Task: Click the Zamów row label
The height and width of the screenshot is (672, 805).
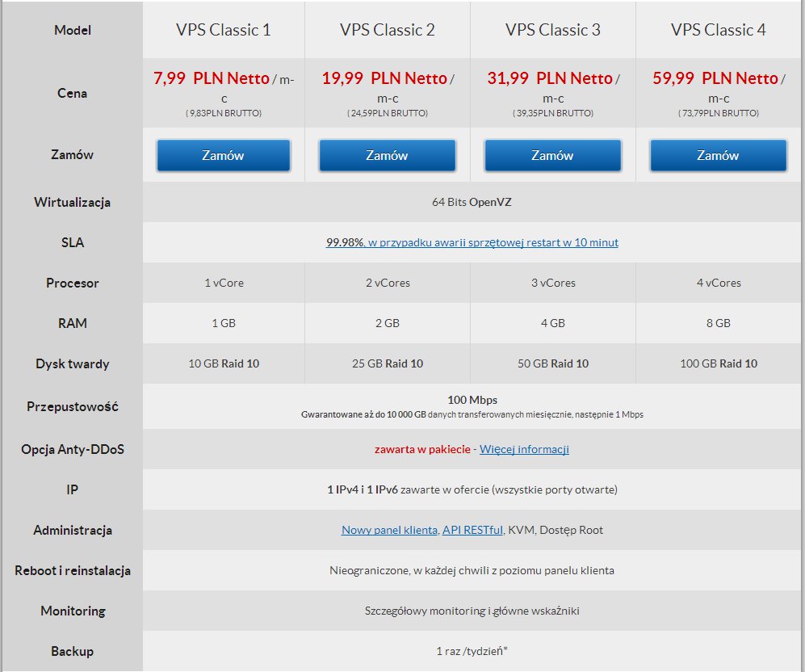Action: click(73, 154)
